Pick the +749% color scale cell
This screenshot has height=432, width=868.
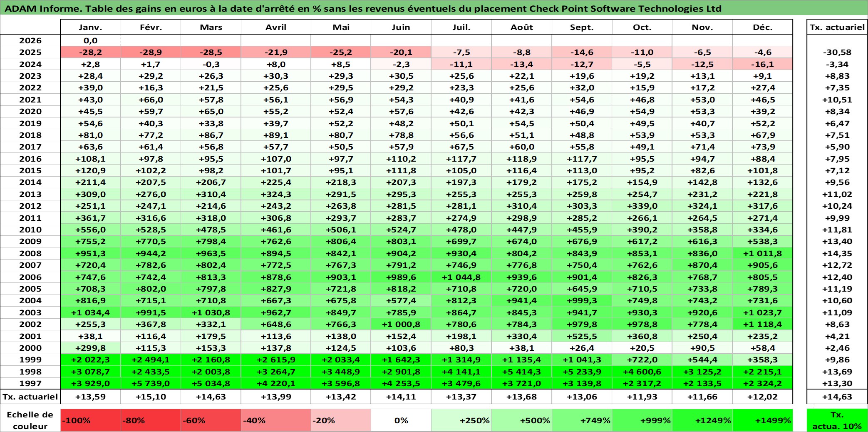[x=582, y=420]
